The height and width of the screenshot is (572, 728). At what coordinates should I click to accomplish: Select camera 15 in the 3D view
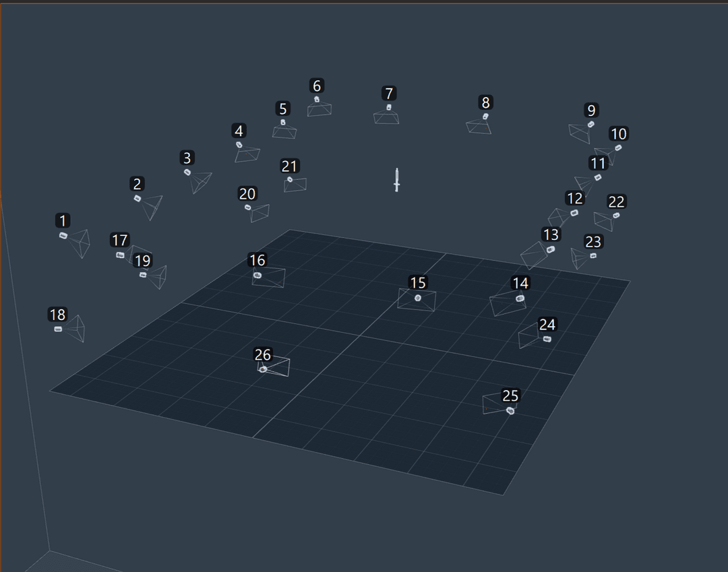(x=418, y=298)
